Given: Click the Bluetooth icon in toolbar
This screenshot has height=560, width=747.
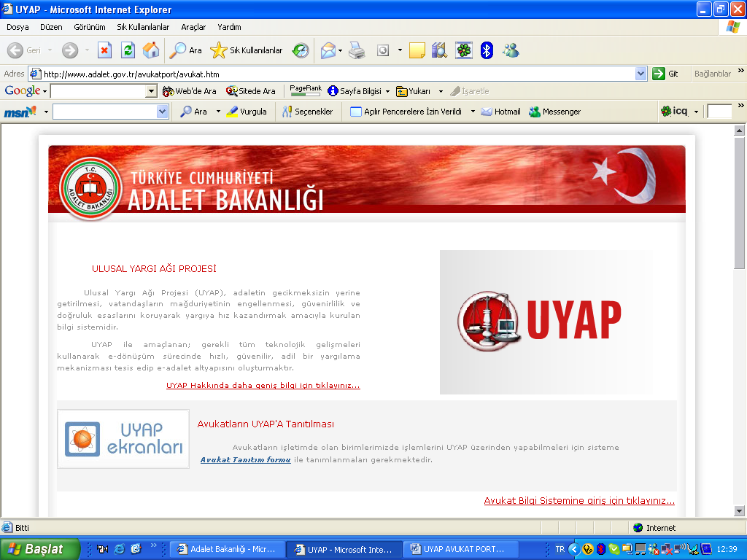Looking at the screenshot, I should (x=487, y=50).
